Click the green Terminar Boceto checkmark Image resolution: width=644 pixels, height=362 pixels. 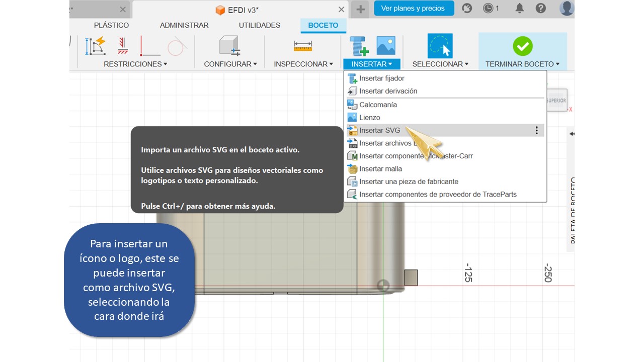pyautogui.click(x=522, y=46)
